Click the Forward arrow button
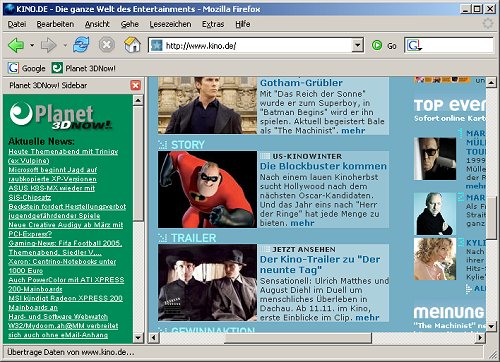Viewport: 500px width, 362px height. 48,45
